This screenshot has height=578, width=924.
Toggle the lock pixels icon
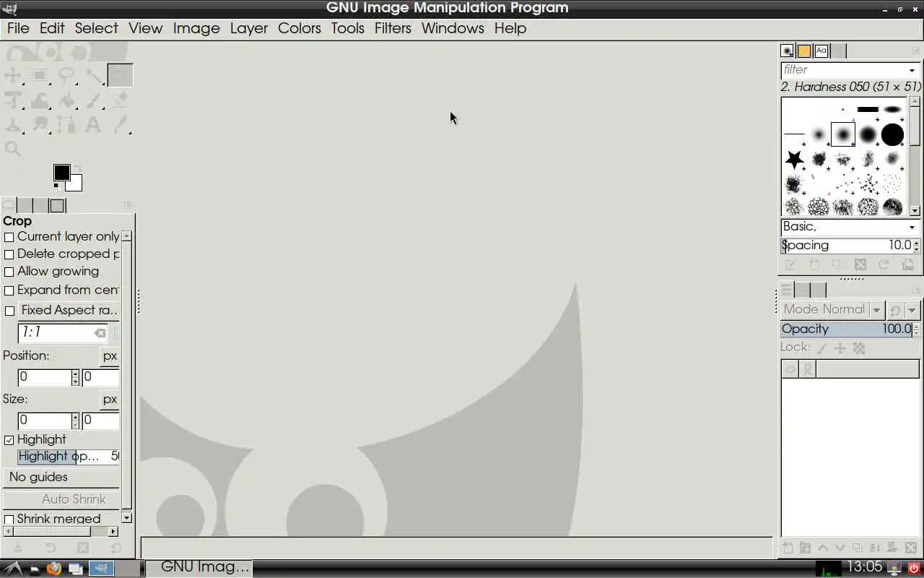click(x=821, y=348)
